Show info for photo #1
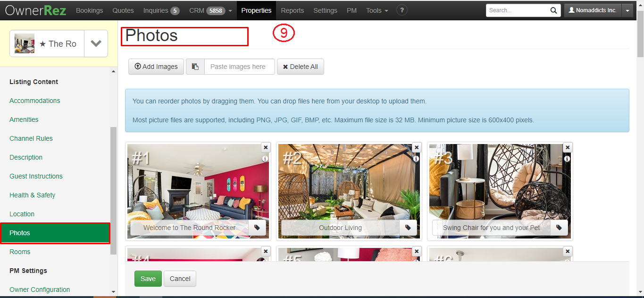The width and height of the screenshot is (644, 298). tap(265, 159)
